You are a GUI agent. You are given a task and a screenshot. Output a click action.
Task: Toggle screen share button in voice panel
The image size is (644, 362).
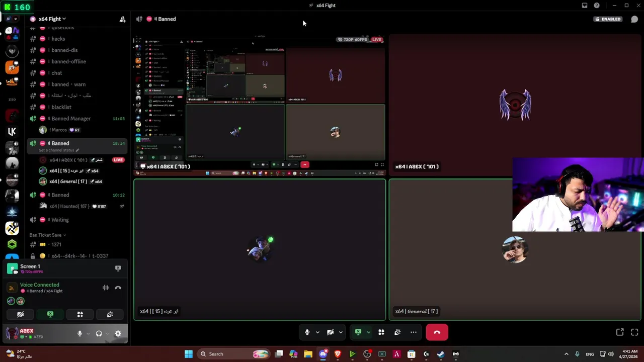50,314
